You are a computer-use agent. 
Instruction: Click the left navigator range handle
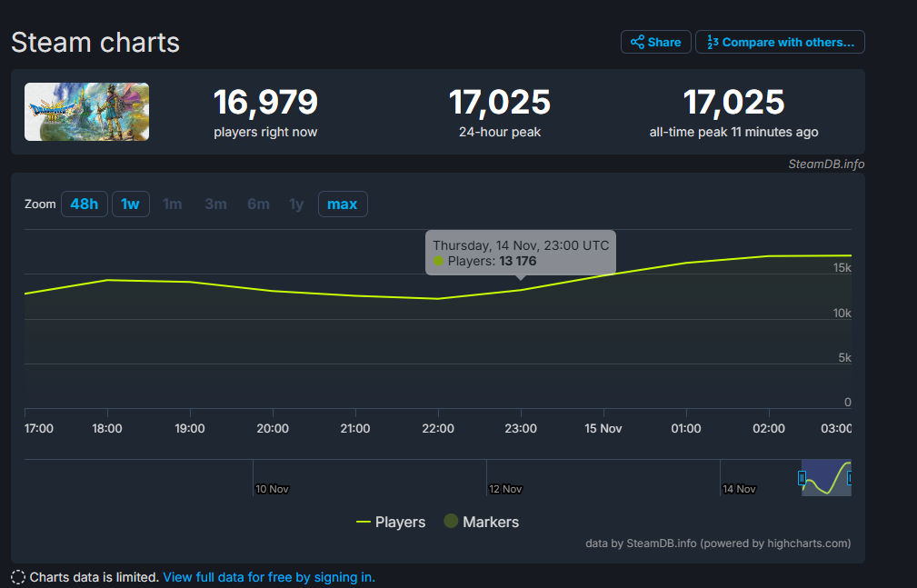coord(802,478)
